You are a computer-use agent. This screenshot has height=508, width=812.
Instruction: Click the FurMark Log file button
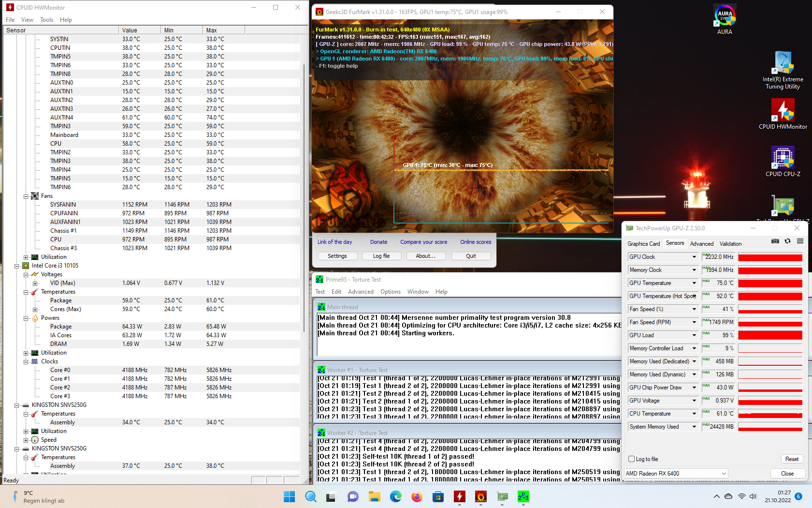click(x=381, y=256)
